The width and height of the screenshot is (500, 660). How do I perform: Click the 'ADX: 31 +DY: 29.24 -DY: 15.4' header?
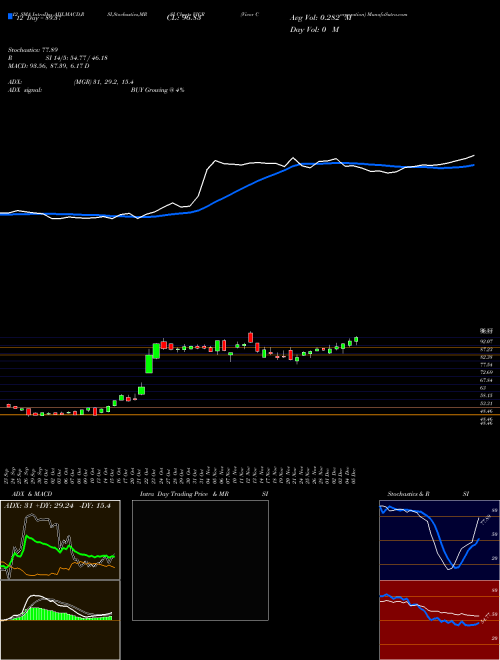(57, 506)
